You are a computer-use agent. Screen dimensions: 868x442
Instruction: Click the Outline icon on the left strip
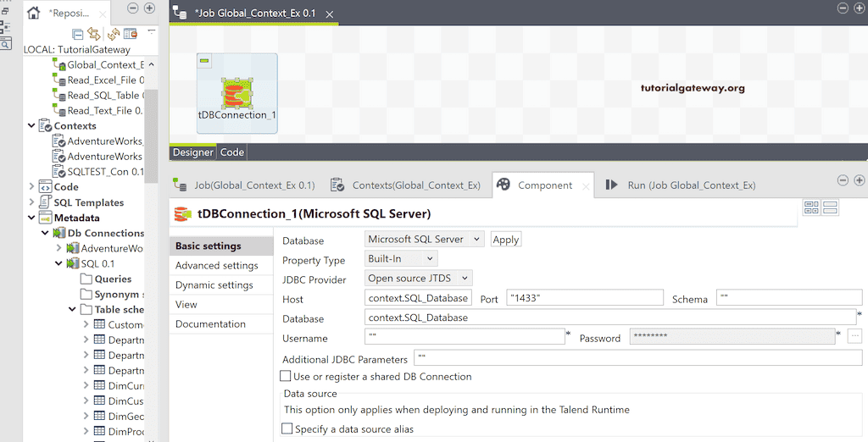point(5,27)
